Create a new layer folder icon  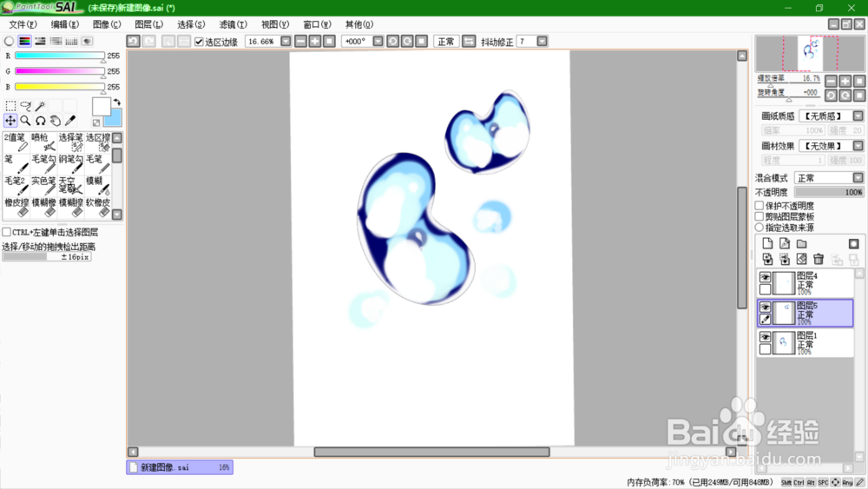point(801,244)
